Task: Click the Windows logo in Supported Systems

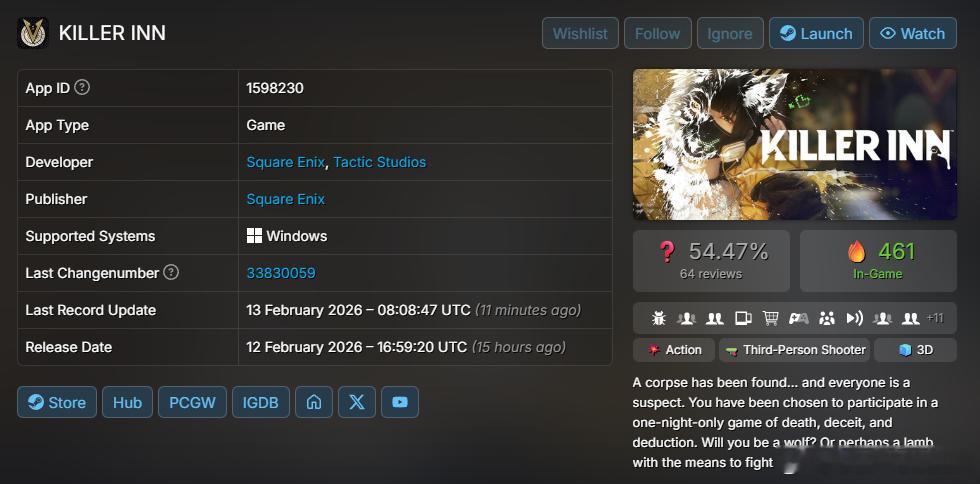Action: pyautogui.click(x=254, y=236)
